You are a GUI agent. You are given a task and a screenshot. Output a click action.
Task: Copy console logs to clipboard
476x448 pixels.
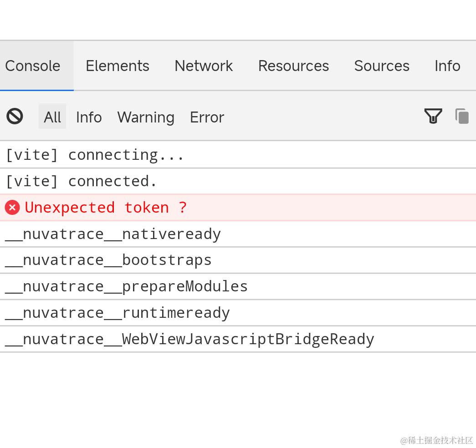coord(462,116)
